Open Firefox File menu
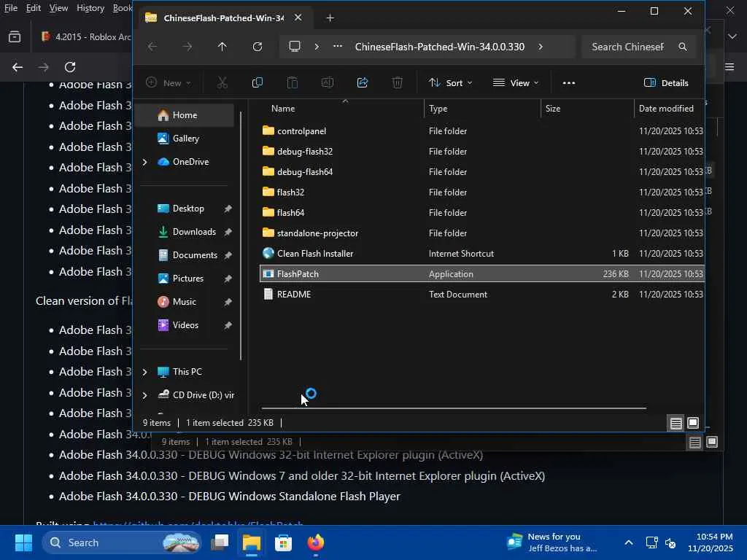Image resolution: width=747 pixels, height=560 pixels. (10, 8)
